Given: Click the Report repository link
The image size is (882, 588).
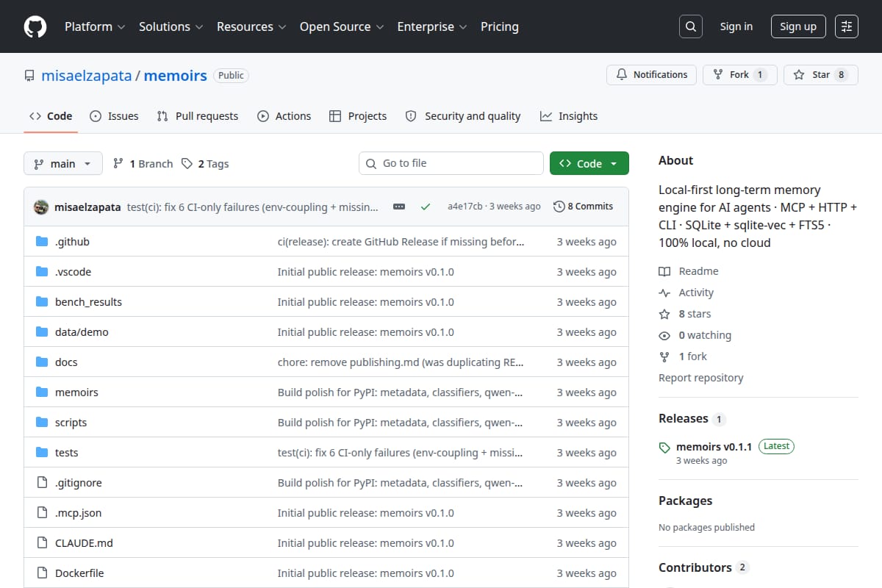Looking at the screenshot, I should (701, 378).
